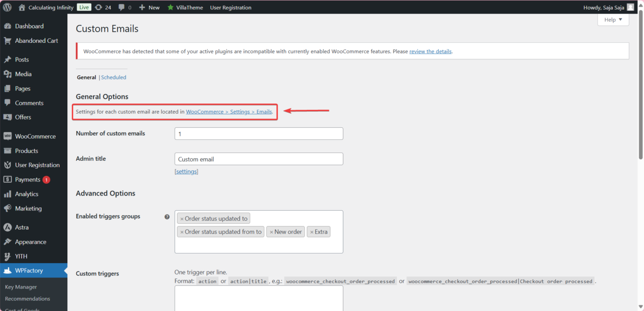Click inside the Admin title field
Viewport: 644px width, 311px height.
click(259, 158)
